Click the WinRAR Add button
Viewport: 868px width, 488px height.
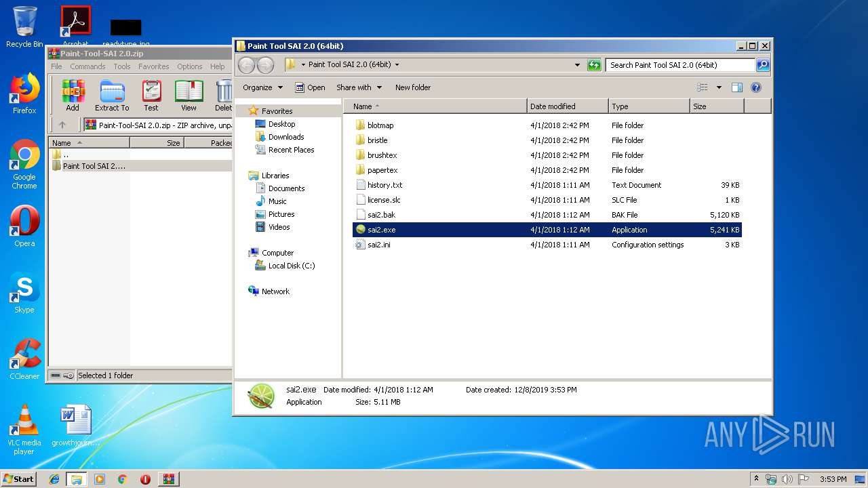click(x=73, y=96)
